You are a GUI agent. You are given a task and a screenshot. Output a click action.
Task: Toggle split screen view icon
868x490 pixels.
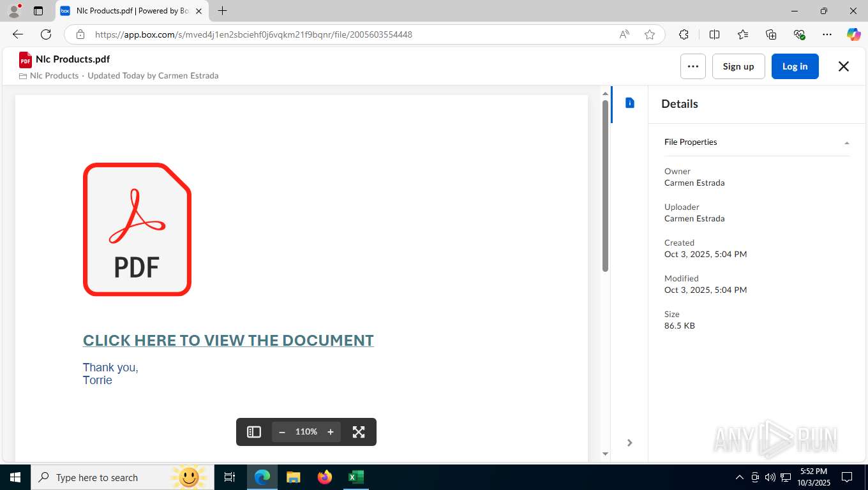point(714,34)
